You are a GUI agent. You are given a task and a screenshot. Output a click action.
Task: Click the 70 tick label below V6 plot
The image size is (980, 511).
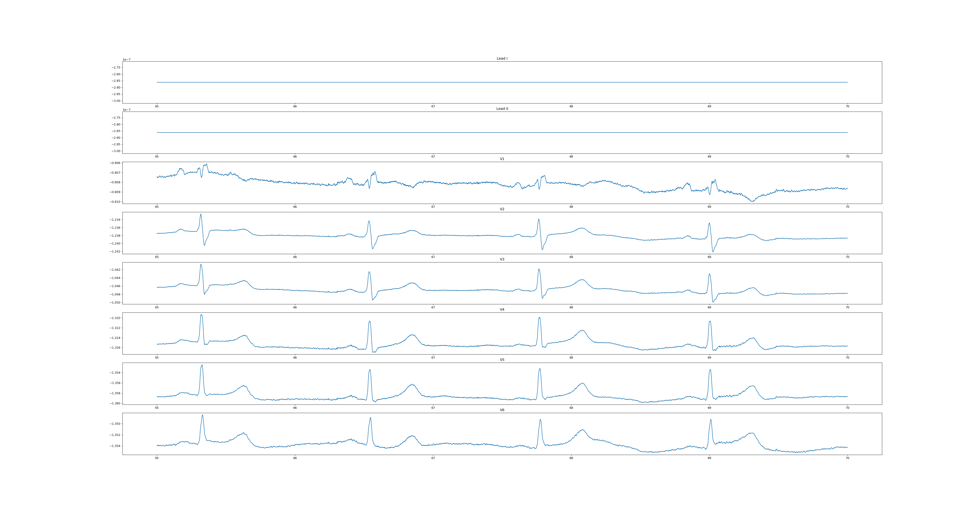(x=847, y=458)
